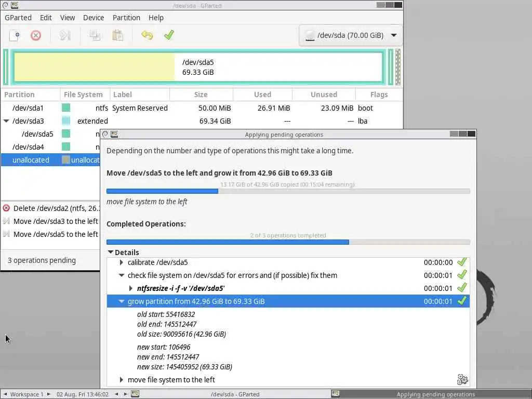Click the 3 operations pending status text
The image size is (532, 399).
42,260
